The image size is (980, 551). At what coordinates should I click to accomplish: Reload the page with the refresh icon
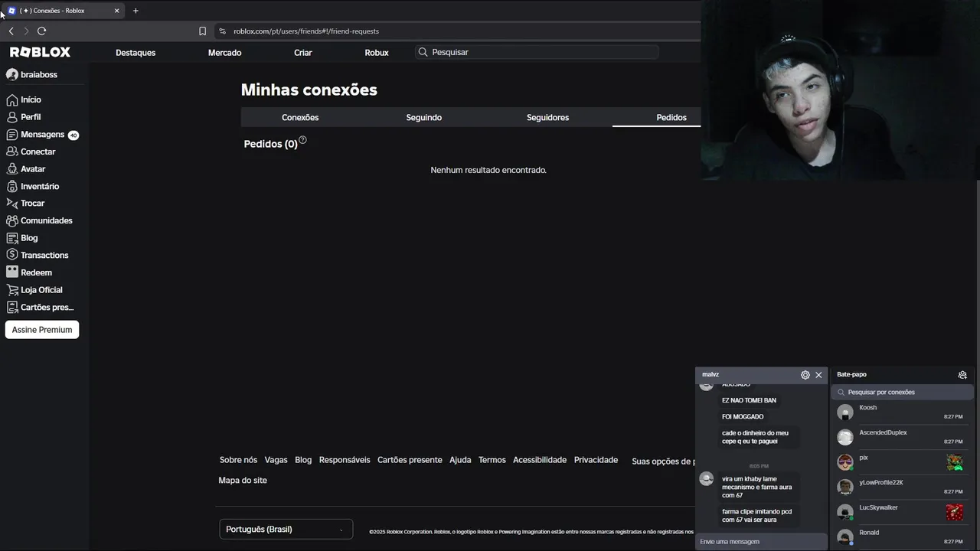41,31
